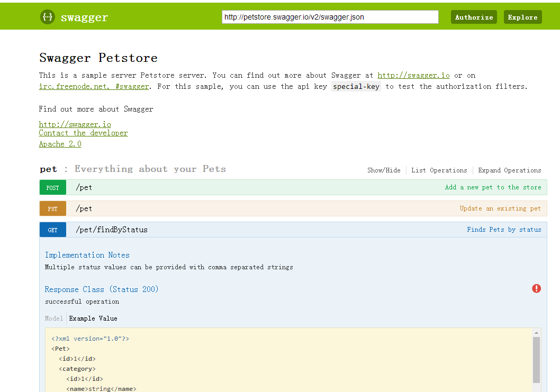Image resolution: width=560 pixels, height=392 pixels.
Task: Click the Authorize button
Action: [474, 17]
